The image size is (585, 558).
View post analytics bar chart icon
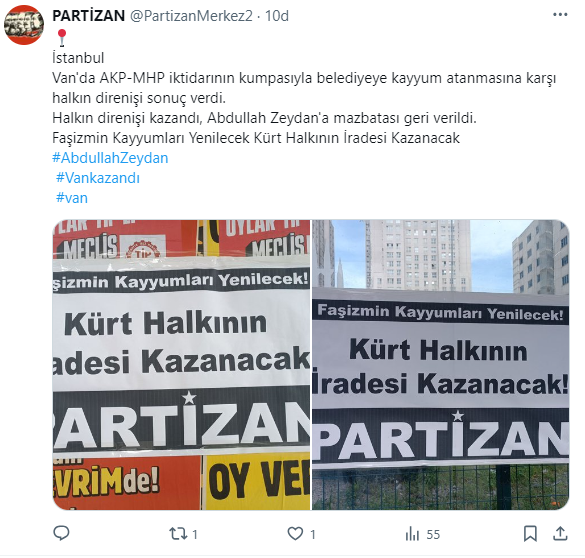pos(412,534)
